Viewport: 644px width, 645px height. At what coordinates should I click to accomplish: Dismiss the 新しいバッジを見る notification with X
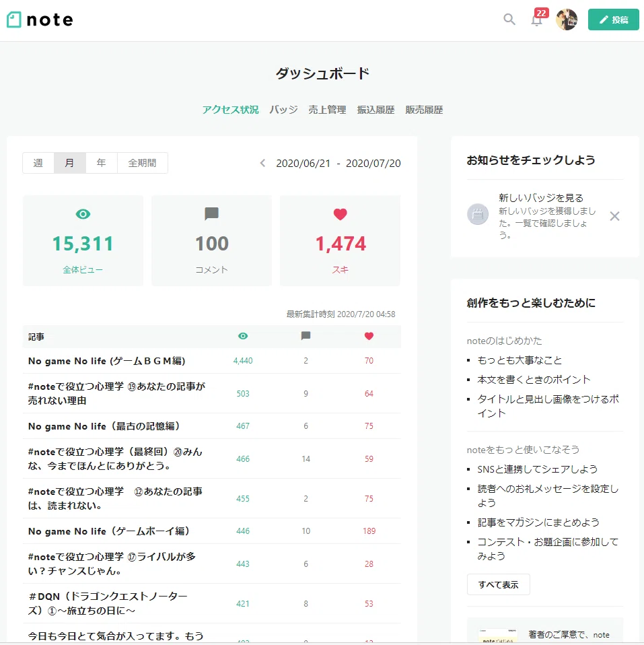[x=614, y=216]
